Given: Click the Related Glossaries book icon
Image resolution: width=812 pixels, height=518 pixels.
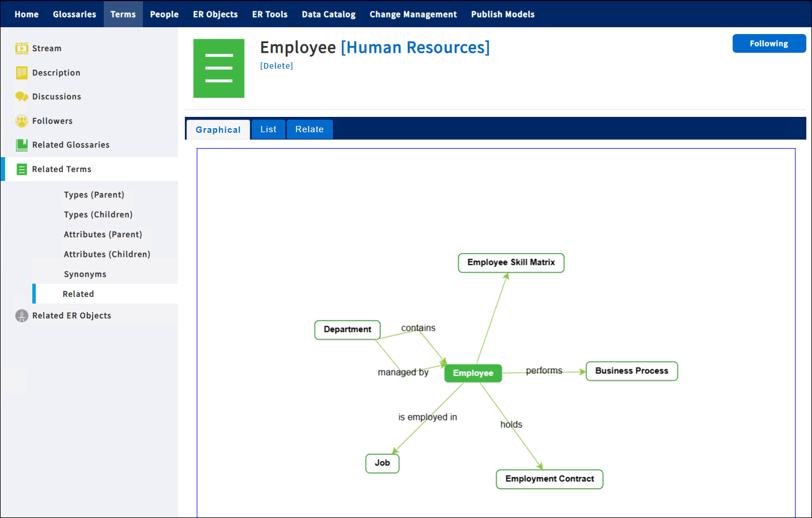Looking at the screenshot, I should coord(22,145).
